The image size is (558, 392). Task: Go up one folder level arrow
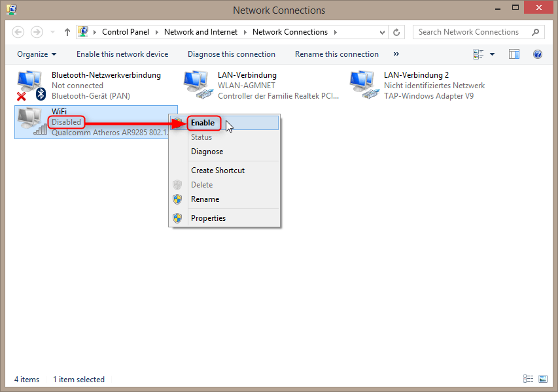point(67,32)
